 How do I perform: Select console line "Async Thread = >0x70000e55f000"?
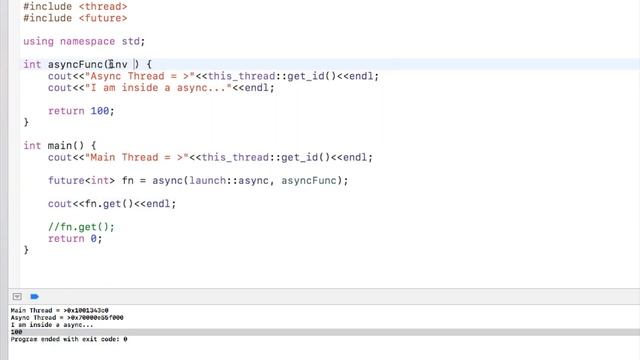[67, 318]
